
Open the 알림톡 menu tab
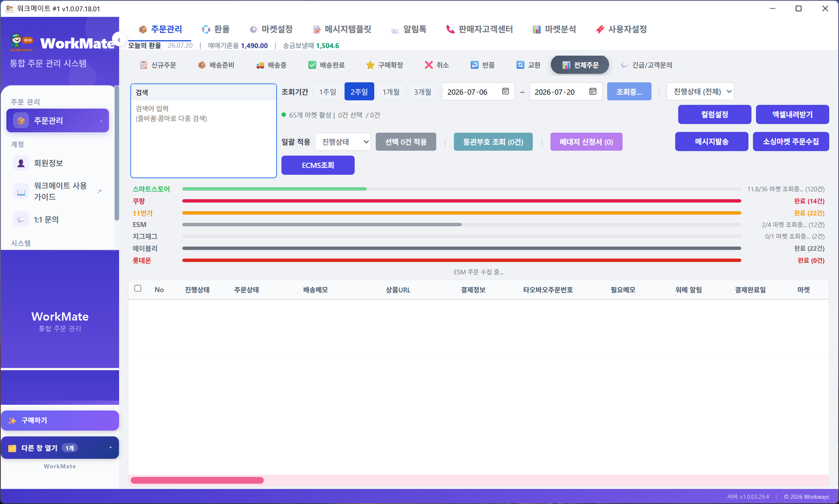tap(408, 29)
